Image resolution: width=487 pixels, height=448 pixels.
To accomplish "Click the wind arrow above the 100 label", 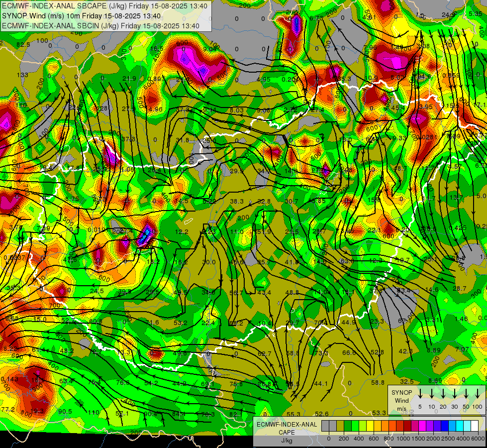I will 478,394.
